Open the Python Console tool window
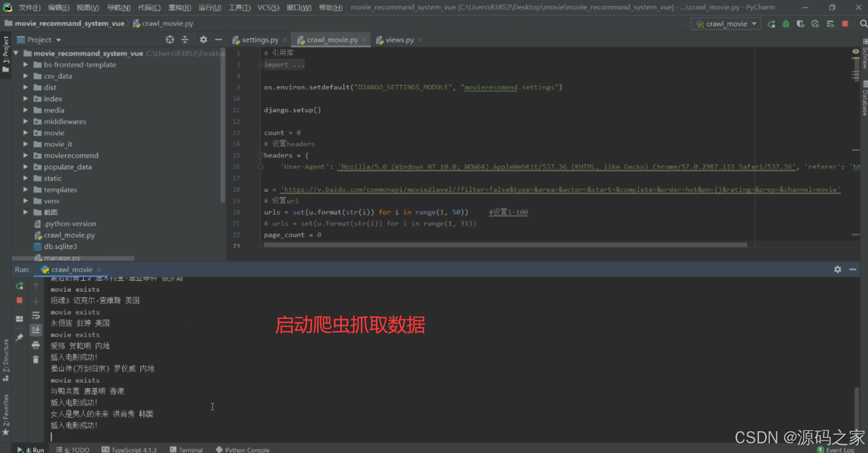The height and width of the screenshot is (453, 868). tap(243, 449)
